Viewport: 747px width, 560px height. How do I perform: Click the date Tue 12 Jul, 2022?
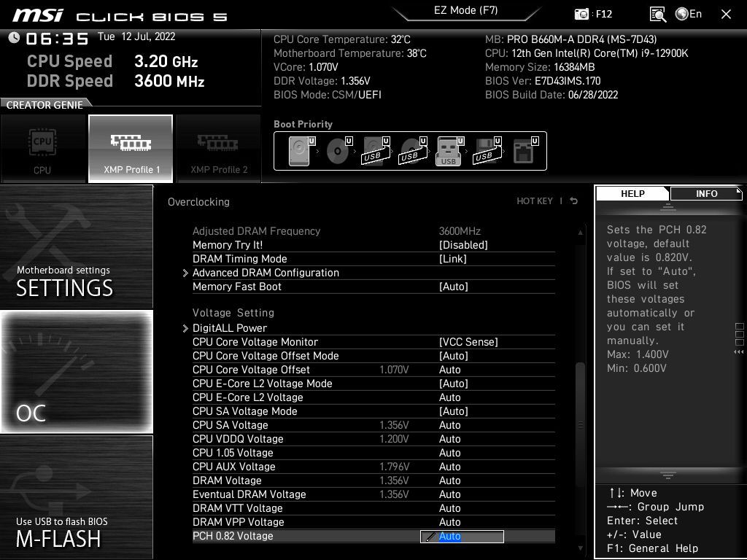pyautogui.click(x=136, y=36)
